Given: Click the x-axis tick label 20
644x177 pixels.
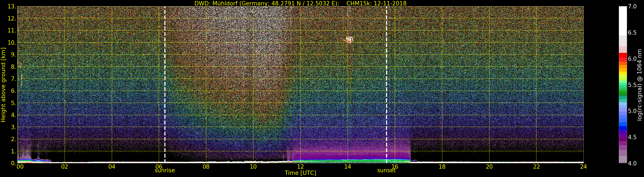Looking at the screenshot, I should point(489,167).
